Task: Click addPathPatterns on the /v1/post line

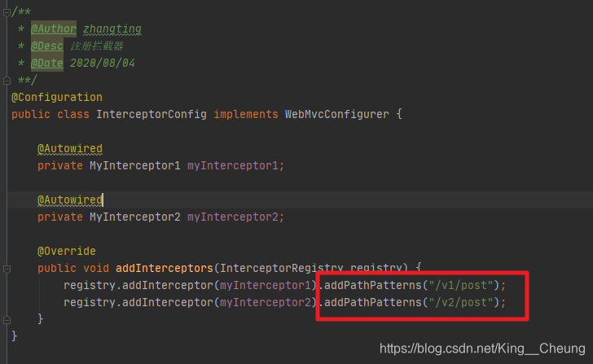Action: pyautogui.click(x=372, y=285)
